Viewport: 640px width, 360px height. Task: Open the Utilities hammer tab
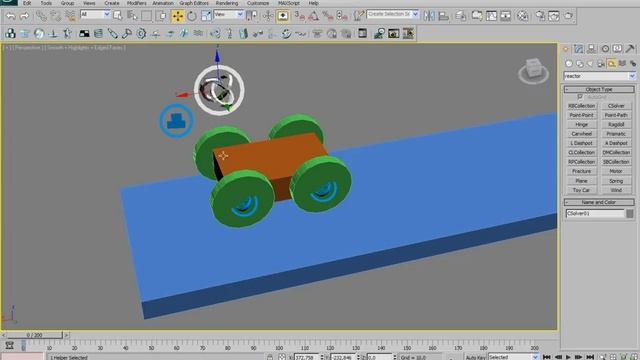pyautogui.click(x=630, y=49)
